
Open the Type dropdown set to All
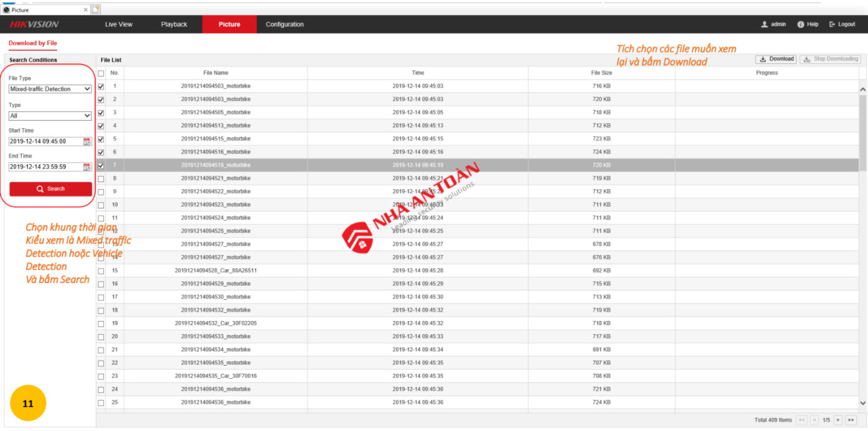[x=50, y=116]
